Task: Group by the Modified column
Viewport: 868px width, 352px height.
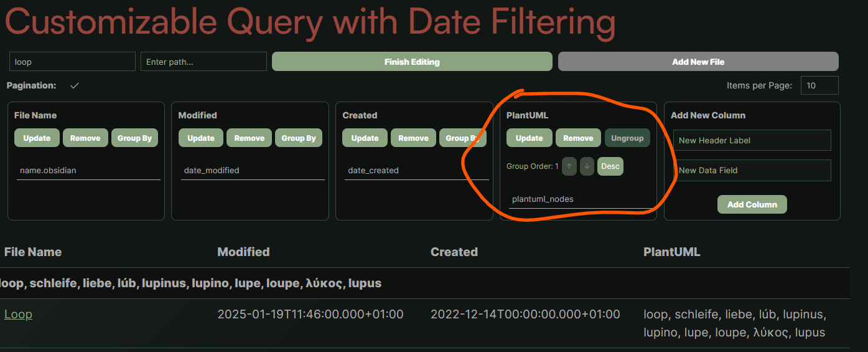Action: click(x=299, y=138)
